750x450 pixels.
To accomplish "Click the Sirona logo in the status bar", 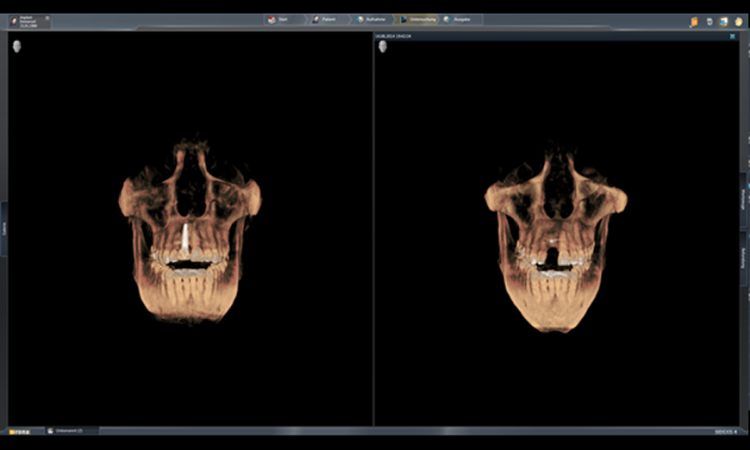I will click(20, 432).
